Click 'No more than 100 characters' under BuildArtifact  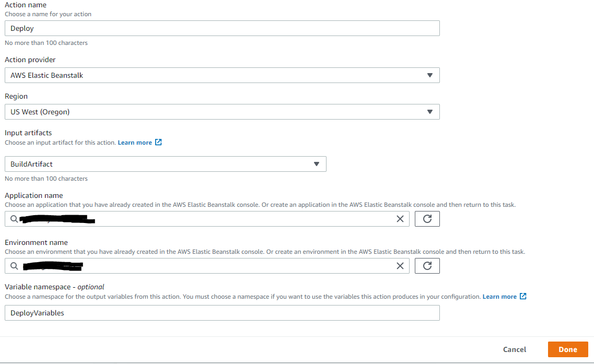pyautogui.click(x=46, y=179)
